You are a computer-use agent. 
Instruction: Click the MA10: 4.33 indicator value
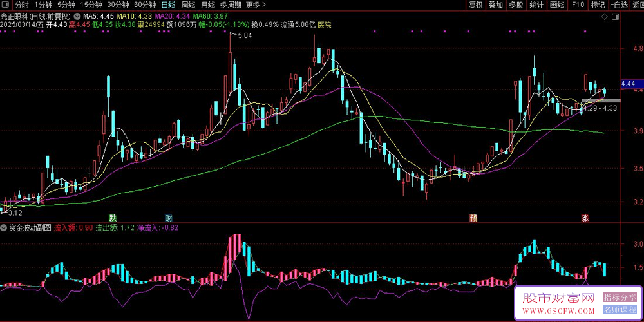(x=135, y=17)
